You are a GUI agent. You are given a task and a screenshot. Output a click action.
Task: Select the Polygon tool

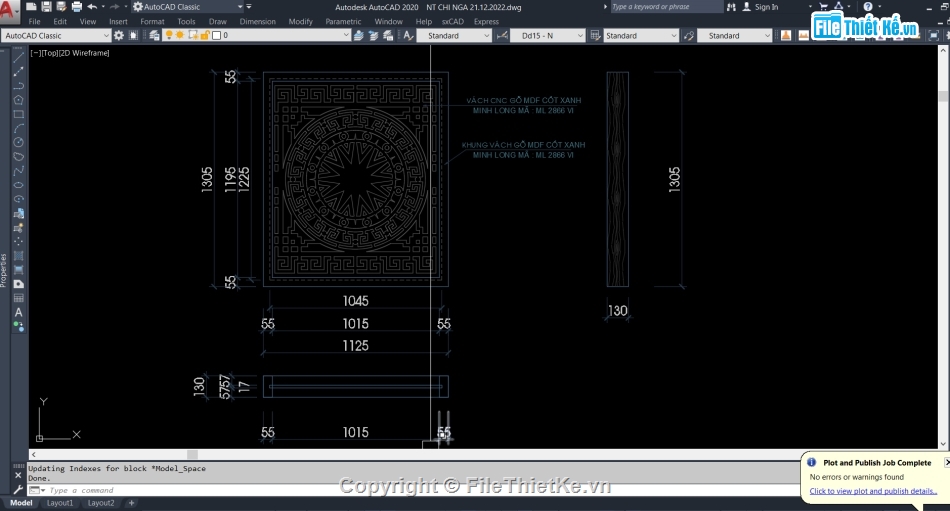tap(19, 100)
